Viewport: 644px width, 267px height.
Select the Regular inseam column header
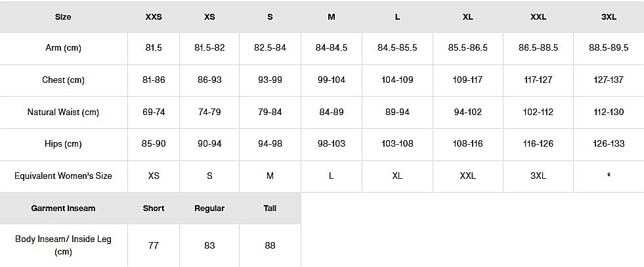209,208
